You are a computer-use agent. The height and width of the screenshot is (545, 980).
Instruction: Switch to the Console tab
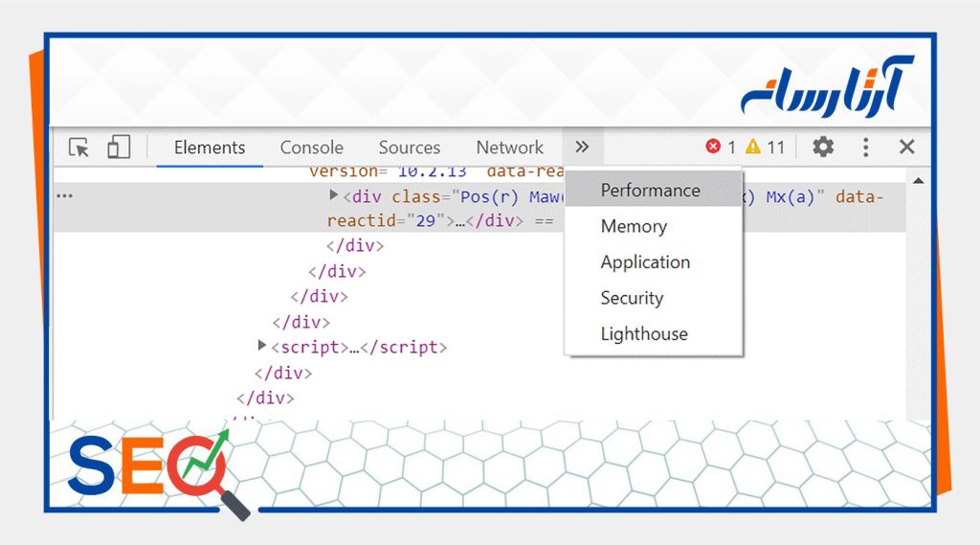pos(311,148)
